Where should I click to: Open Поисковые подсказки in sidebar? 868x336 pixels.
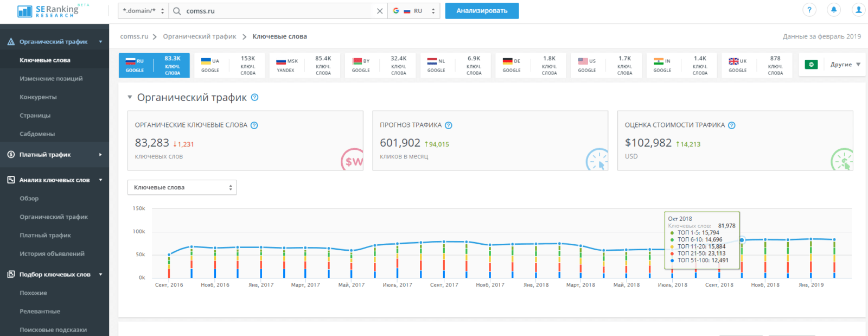(x=54, y=330)
